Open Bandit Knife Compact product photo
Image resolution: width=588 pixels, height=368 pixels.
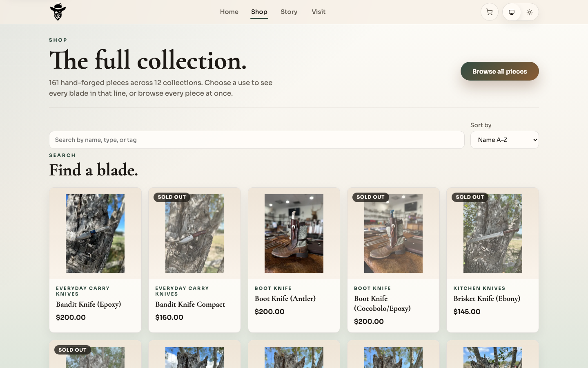point(194,233)
